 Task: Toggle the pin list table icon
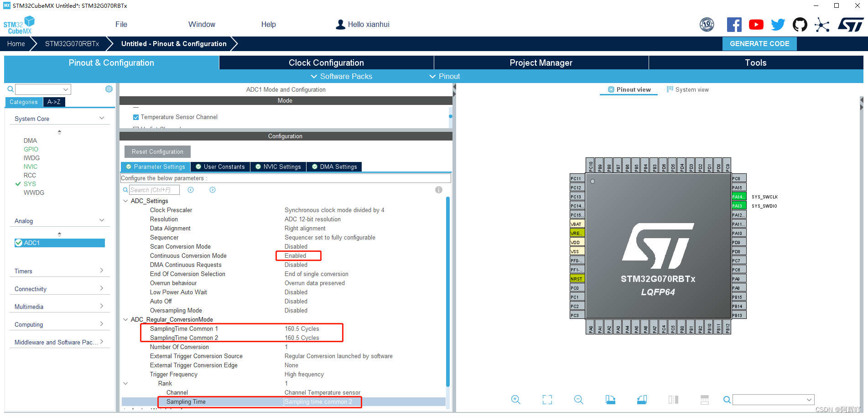[x=705, y=400]
